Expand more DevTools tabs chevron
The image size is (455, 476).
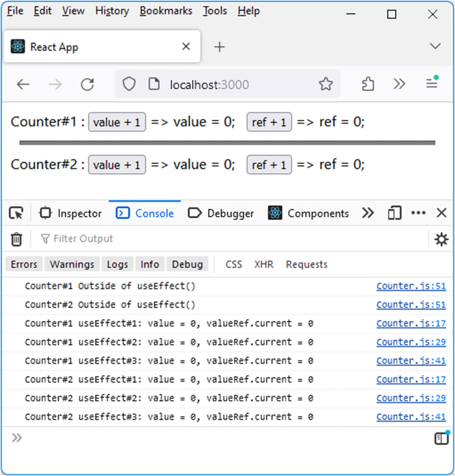(x=368, y=213)
